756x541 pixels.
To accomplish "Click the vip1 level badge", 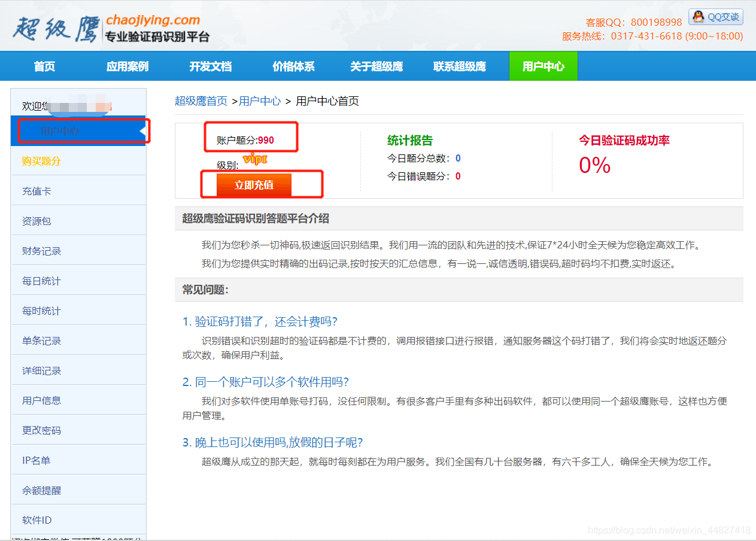I will (255, 159).
